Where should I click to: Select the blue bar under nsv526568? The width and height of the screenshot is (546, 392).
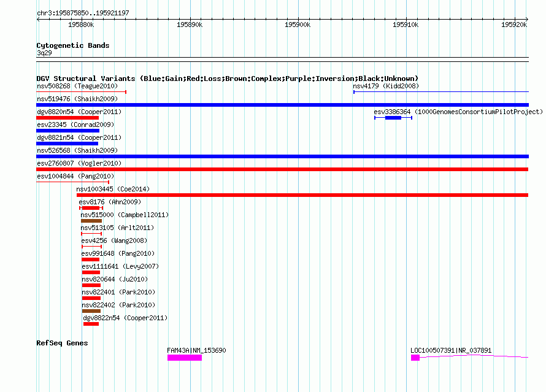pos(282,156)
